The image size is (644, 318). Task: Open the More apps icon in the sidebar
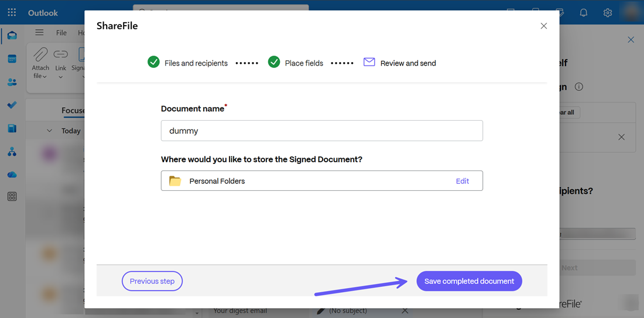[12, 197]
